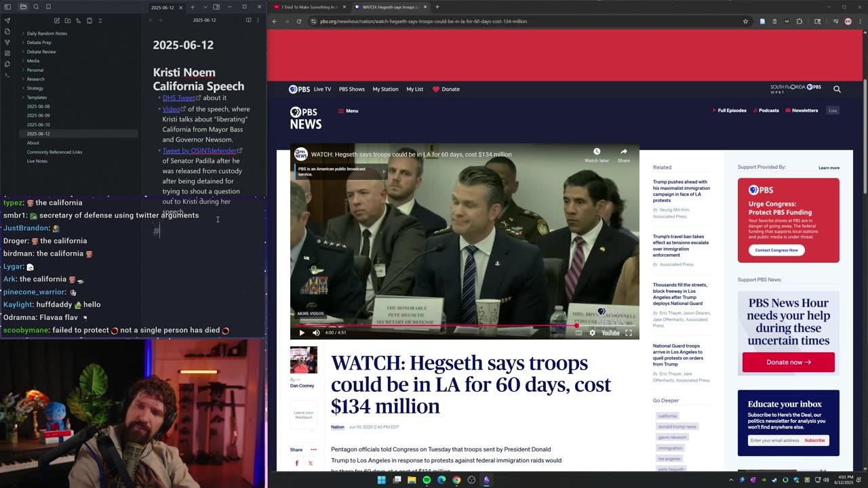Open the bookmarks icon in Obsidian
The image size is (868, 488).
[x=49, y=7]
